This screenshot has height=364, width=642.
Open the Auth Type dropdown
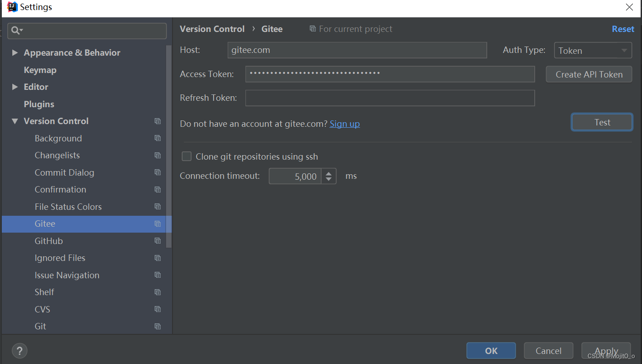click(x=593, y=50)
